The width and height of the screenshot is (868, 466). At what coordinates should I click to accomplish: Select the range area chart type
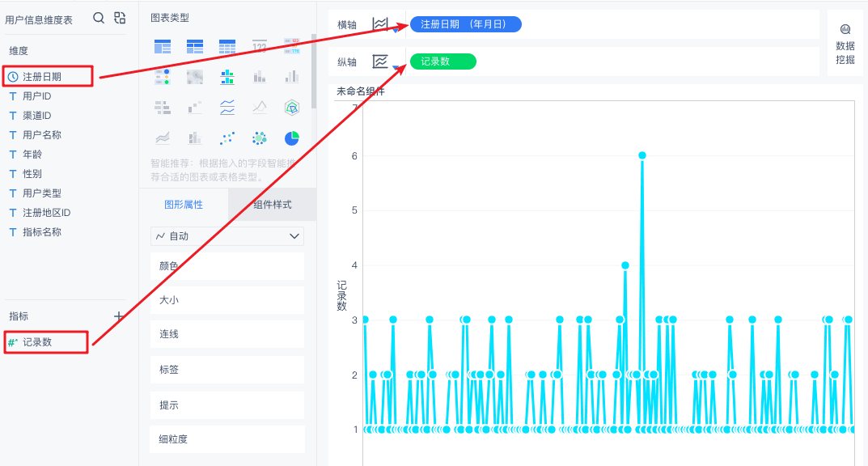click(163, 138)
